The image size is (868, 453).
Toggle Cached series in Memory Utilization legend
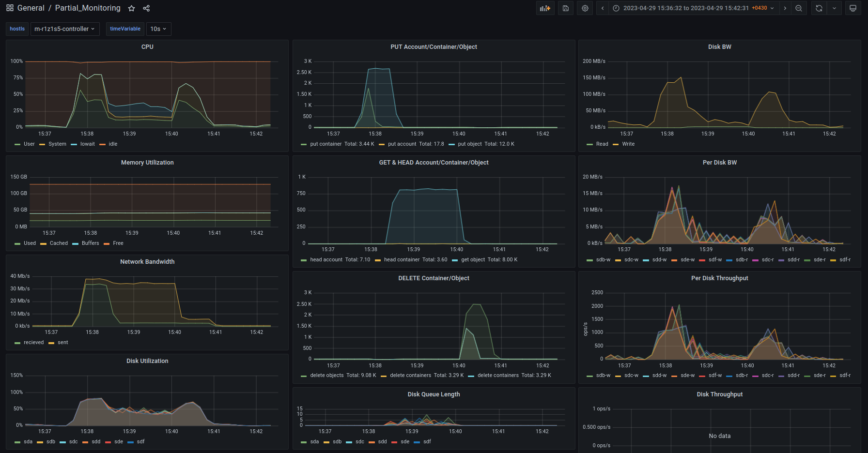pos(59,243)
